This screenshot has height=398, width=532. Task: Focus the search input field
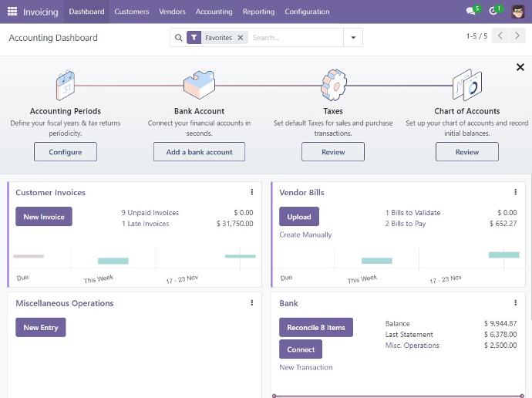pyautogui.click(x=295, y=38)
